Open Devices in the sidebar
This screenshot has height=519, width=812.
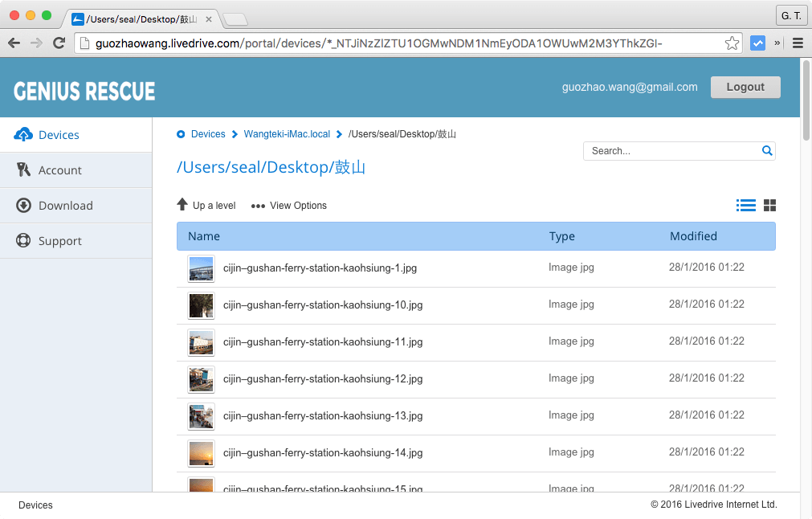pos(59,135)
